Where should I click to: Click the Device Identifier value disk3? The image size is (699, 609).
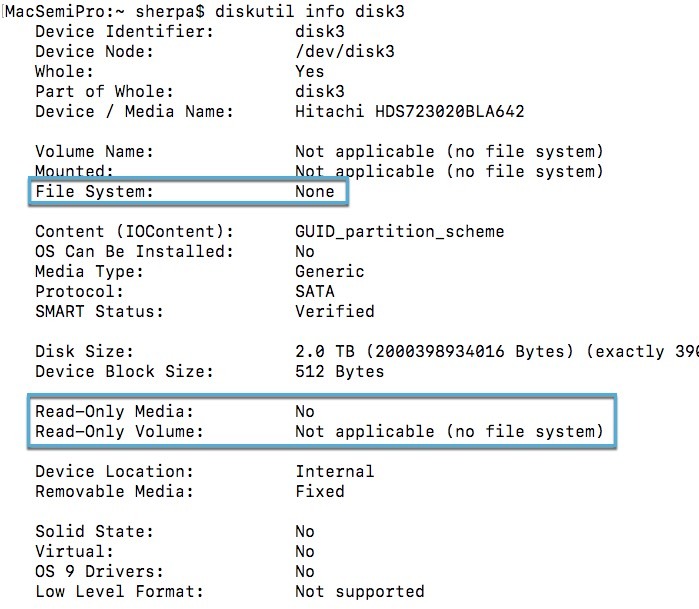pos(320,31)
